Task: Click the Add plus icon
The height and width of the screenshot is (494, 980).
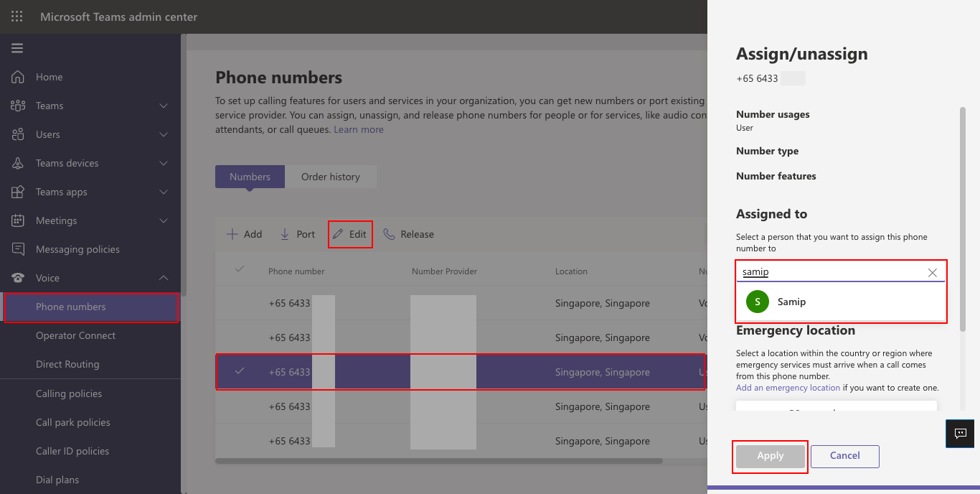Action: (232, 234)
